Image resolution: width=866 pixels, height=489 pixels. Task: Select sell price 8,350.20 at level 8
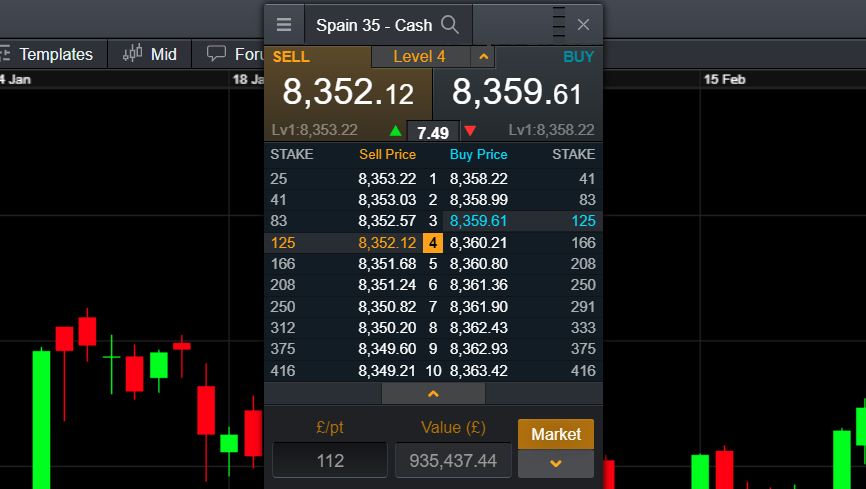pos(387,328)
